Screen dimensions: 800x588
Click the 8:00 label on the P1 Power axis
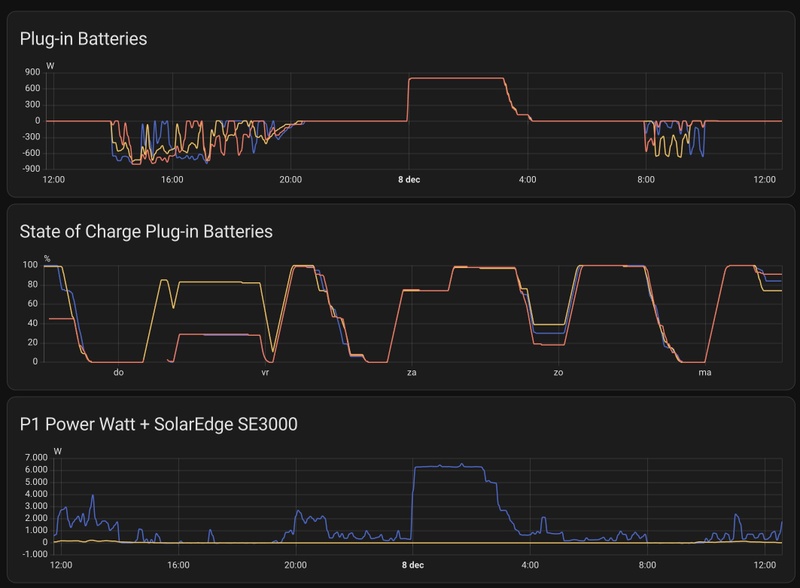(647, 565)
